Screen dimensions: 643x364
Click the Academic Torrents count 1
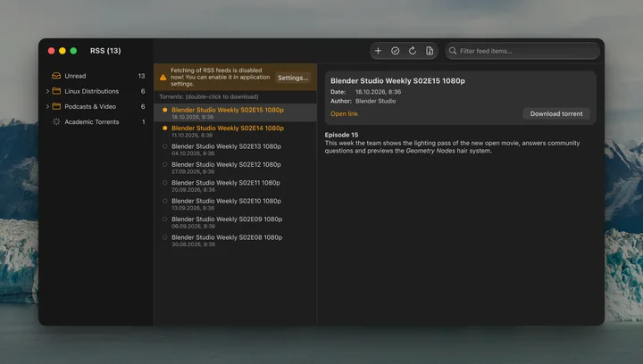[x=143, y=121]
